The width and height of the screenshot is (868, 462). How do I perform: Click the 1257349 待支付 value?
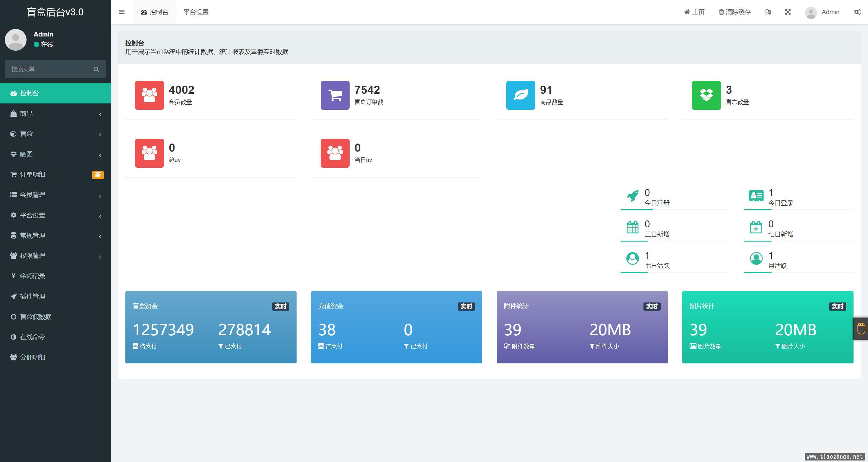[x=163, y=330]
